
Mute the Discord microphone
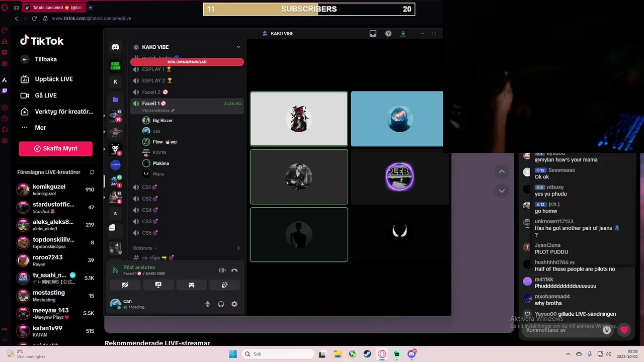(x=207, y=304)
